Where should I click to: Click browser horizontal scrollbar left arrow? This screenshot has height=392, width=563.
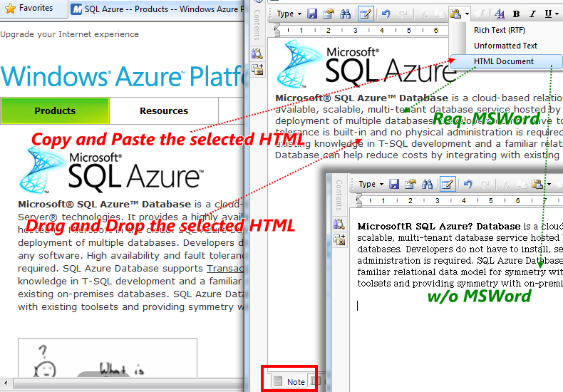coord(5,382)
